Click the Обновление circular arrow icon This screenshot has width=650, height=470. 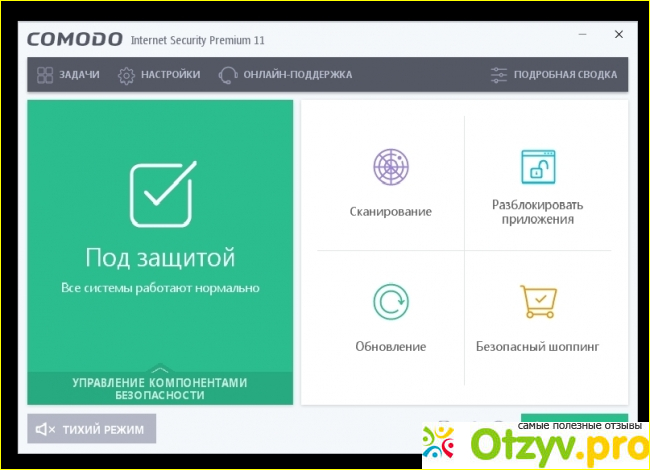pyautogui.click(x=390, y=302)
